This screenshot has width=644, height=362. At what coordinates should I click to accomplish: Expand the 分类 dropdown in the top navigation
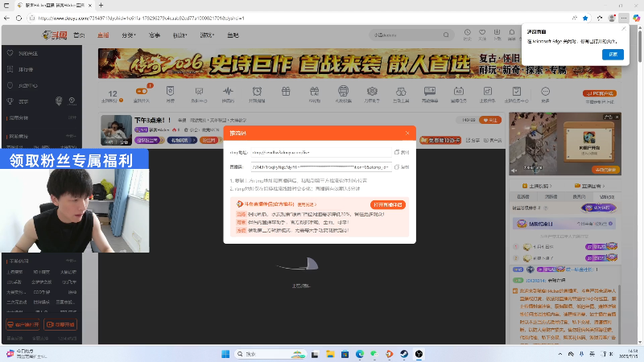click(x=129, y=35)
